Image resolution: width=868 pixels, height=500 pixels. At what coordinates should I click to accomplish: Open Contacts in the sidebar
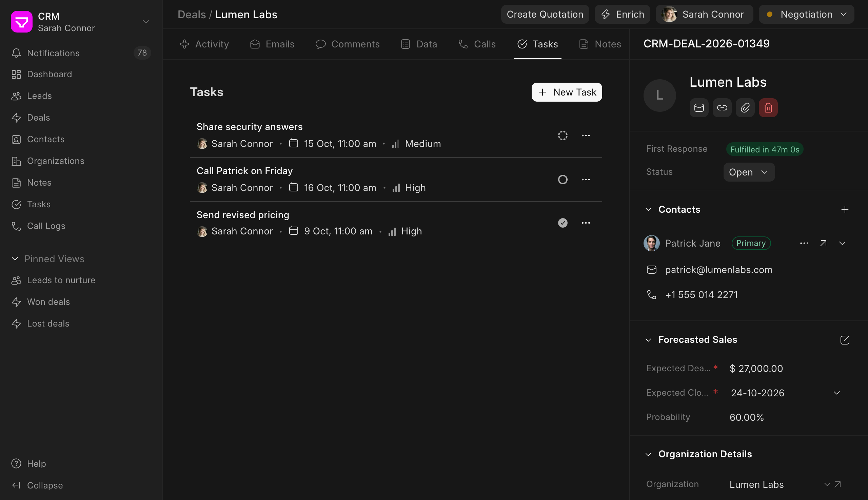pos(81,139)
